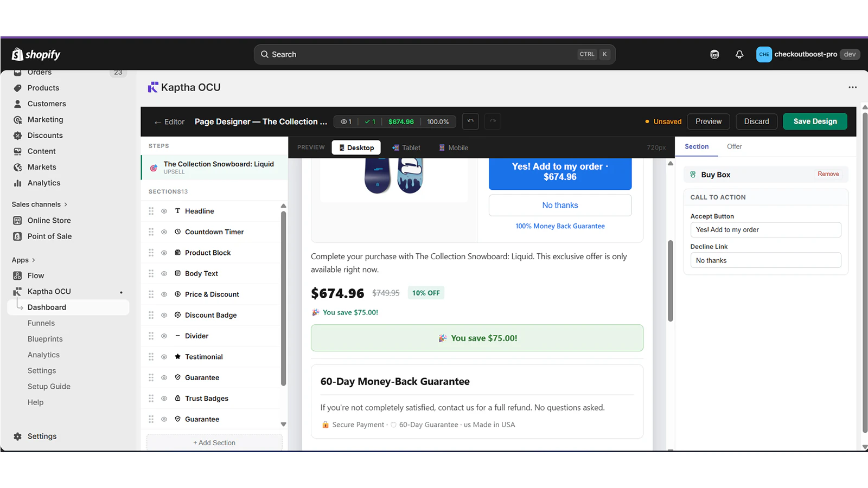
Task: Click the Customers person icon
Action: [x=18, y=104]
